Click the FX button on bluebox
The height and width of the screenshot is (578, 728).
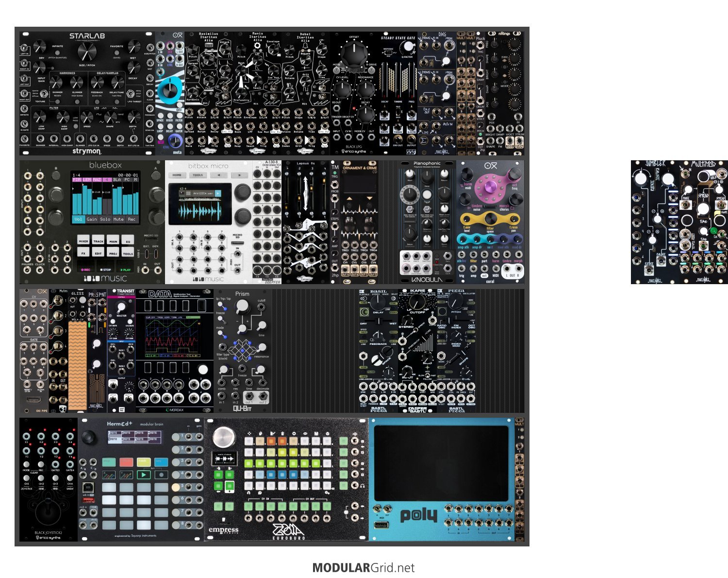[x=83, y=252]
